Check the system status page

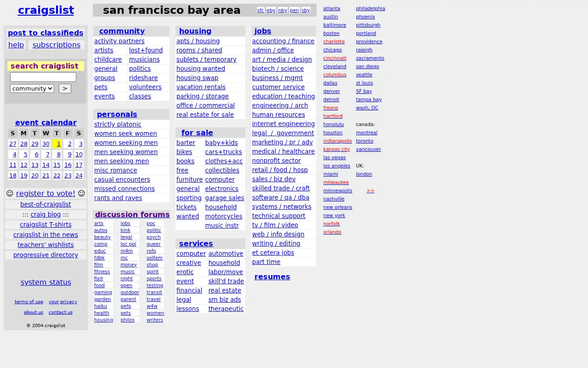point(46,282)
